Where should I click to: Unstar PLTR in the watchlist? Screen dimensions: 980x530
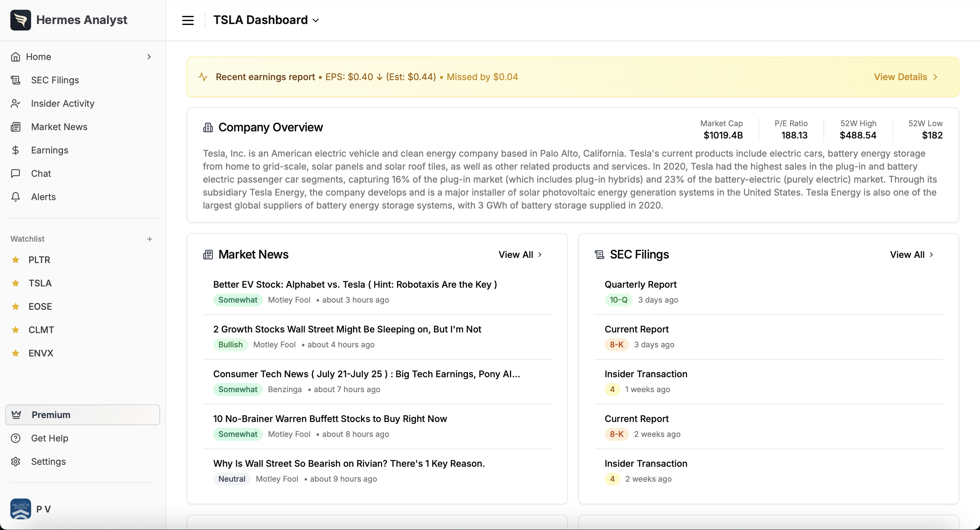click(x=16, y=260)
